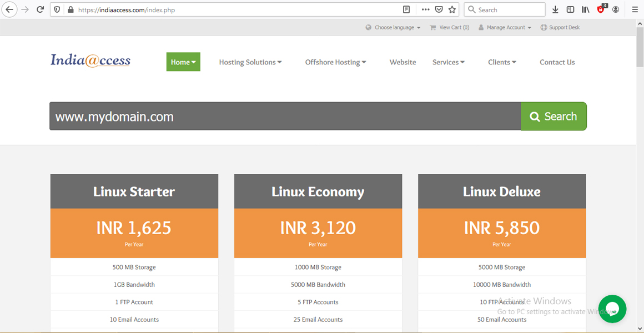
Task: Click the security extension icon showing badge 3
Action: coord(601,9)
